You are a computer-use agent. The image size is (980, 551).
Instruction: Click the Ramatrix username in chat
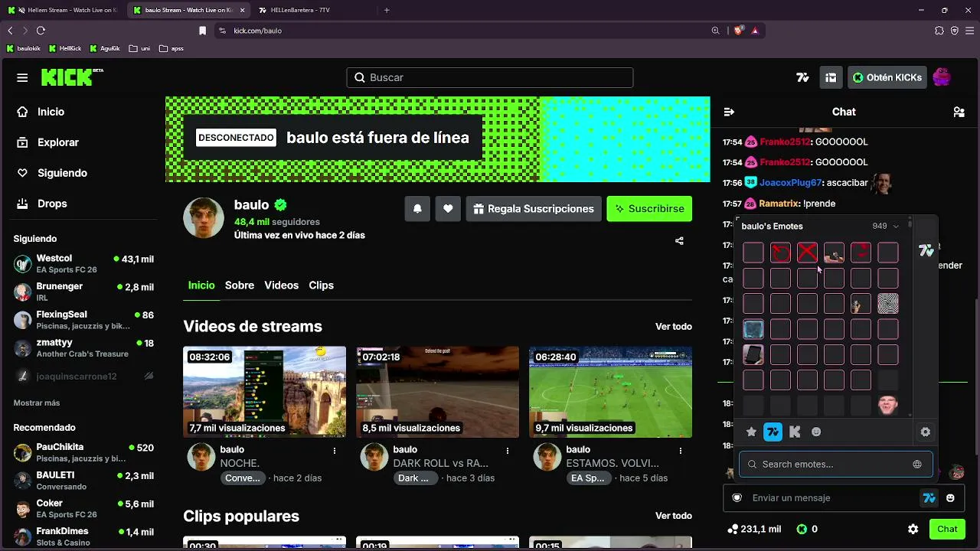pos(779,204)
